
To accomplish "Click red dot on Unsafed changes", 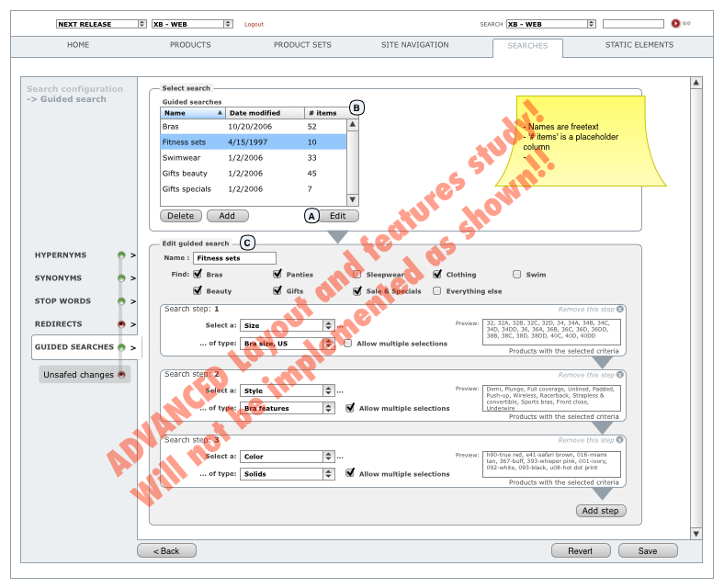I will coord(121,375).
